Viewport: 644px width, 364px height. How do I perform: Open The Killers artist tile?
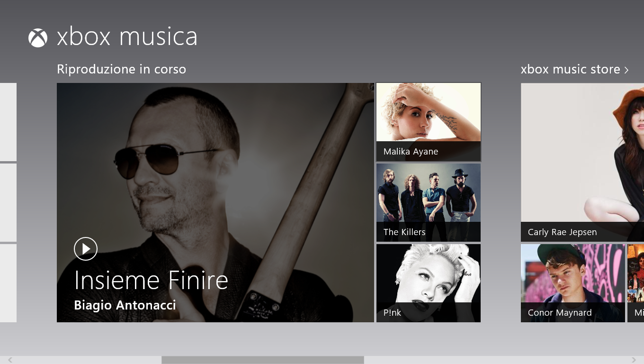click(429, 203)
